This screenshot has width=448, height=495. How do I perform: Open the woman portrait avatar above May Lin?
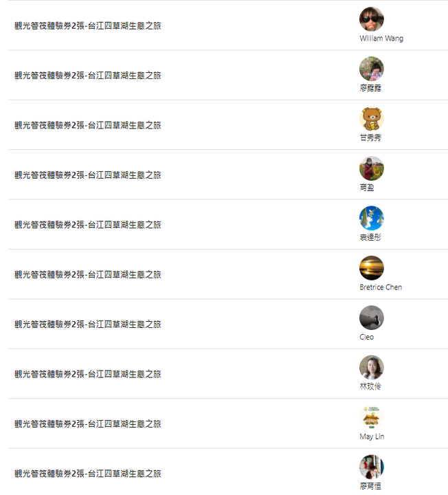(x=371, y=368)
